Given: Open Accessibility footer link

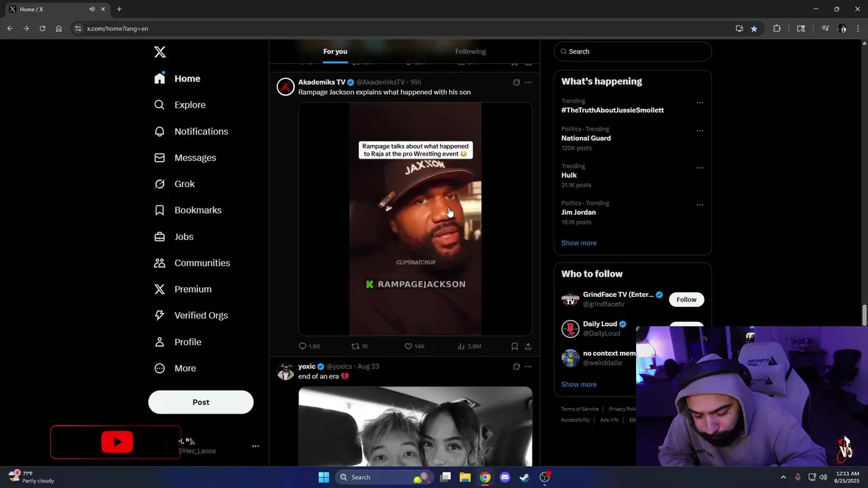Looking at the screenshot, I should click(x=575, y=420).
